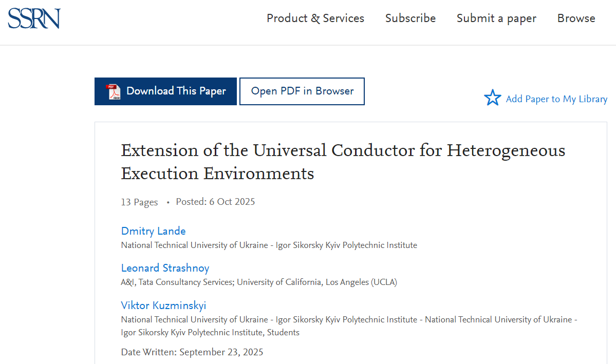
Task: Go to the Subscribe page
Action: coord(410,18)
